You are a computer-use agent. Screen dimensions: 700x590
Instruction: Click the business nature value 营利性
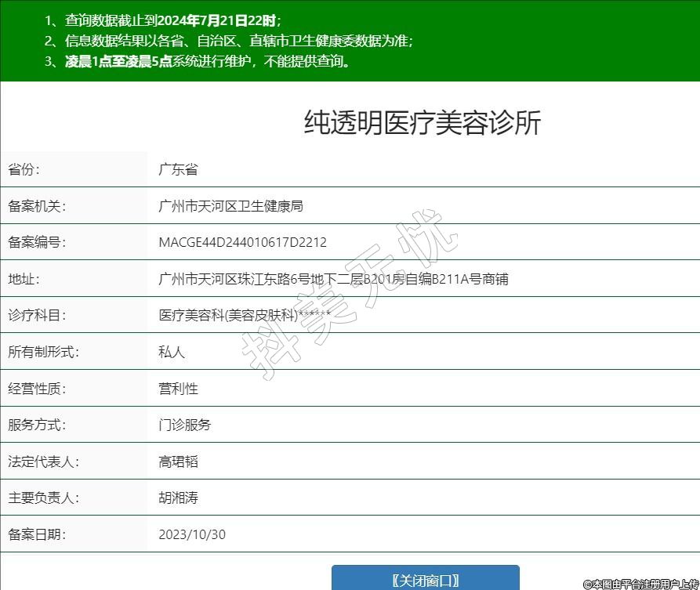coord(178,389)
